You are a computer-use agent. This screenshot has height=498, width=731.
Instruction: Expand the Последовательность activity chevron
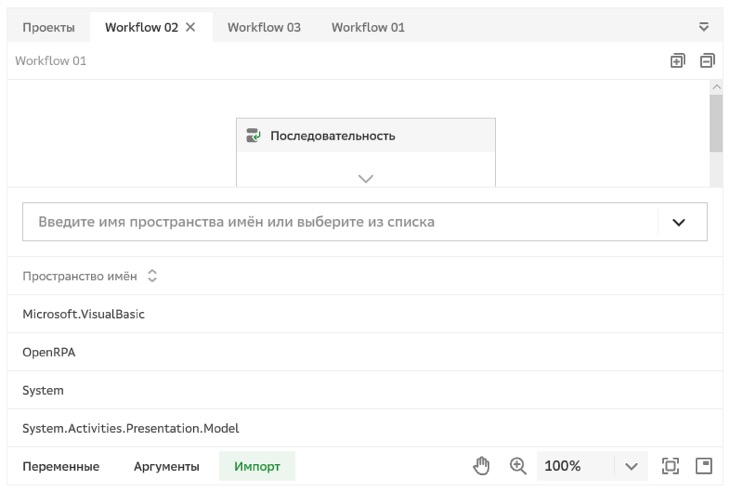[365, 177]
